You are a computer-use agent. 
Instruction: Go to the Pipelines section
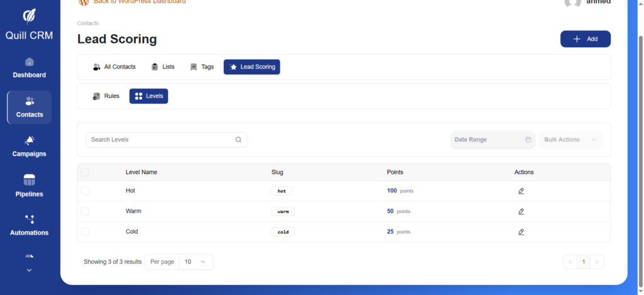pyautogui.click(x=29, y=186)
